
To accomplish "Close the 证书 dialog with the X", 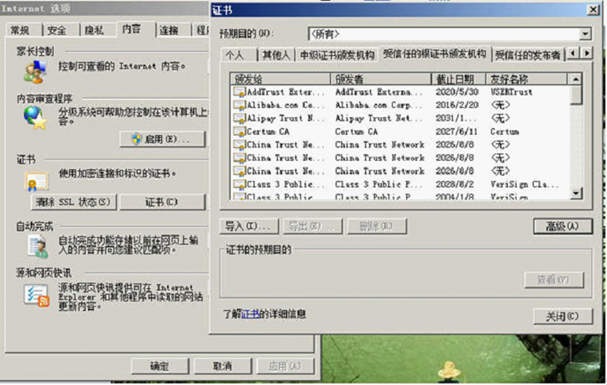I will [593, 10].
